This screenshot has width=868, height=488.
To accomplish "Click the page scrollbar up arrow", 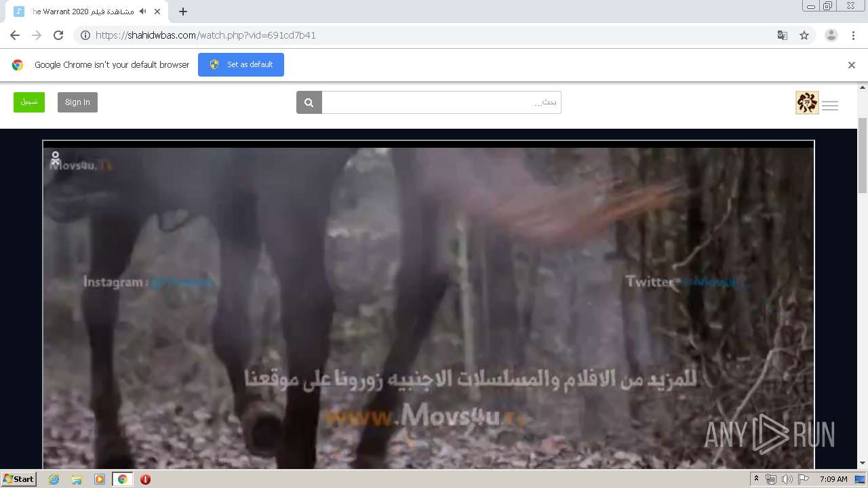I will click(863, 87).
